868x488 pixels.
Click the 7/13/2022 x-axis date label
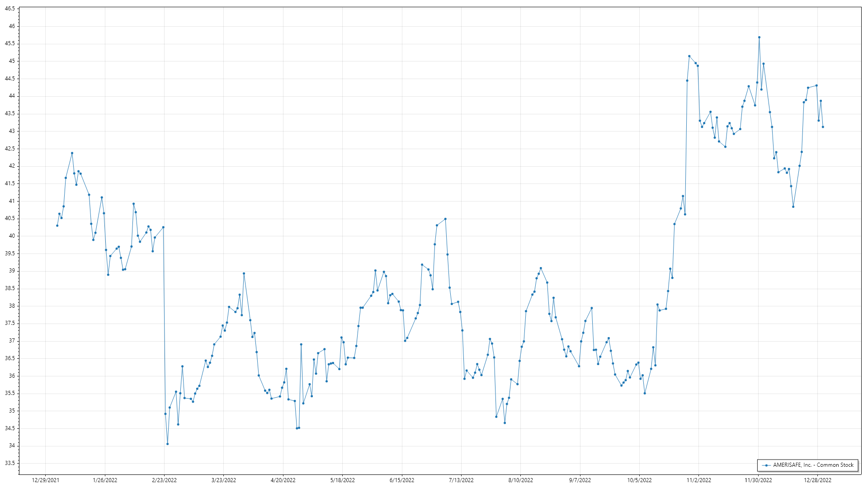(461, 480)
